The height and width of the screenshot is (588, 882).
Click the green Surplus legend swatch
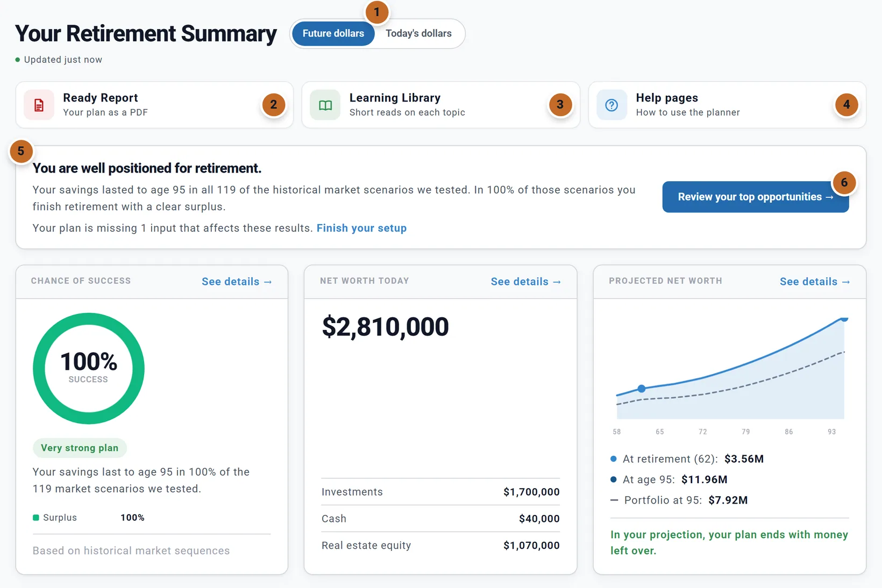point(36,518)
